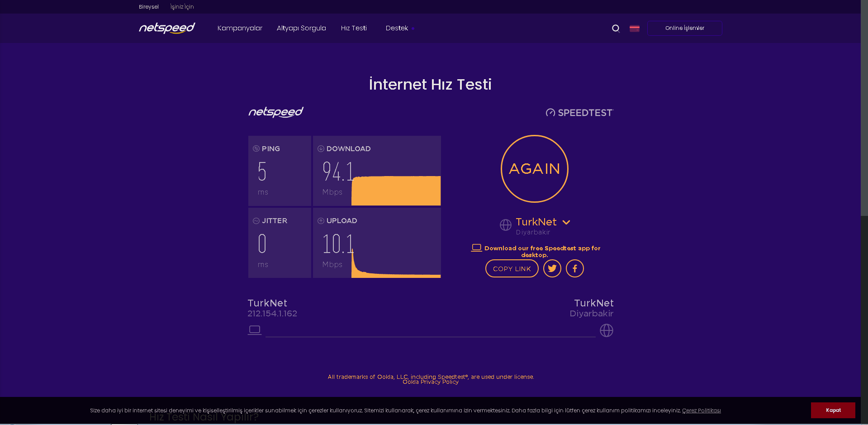This screenshot has width=868, height=425.
Task: Click the COPY LINK button
Action: pyautogui.click(x=512, y=268)
